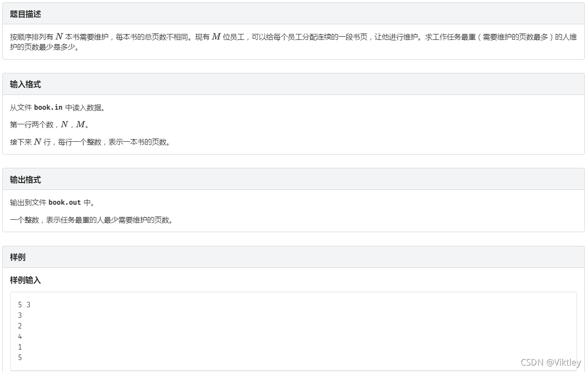Viewport: 588px width, 372px height.
Task: Click the sample input value '1'
Action: pyautogui.click(x=20, y=347)
